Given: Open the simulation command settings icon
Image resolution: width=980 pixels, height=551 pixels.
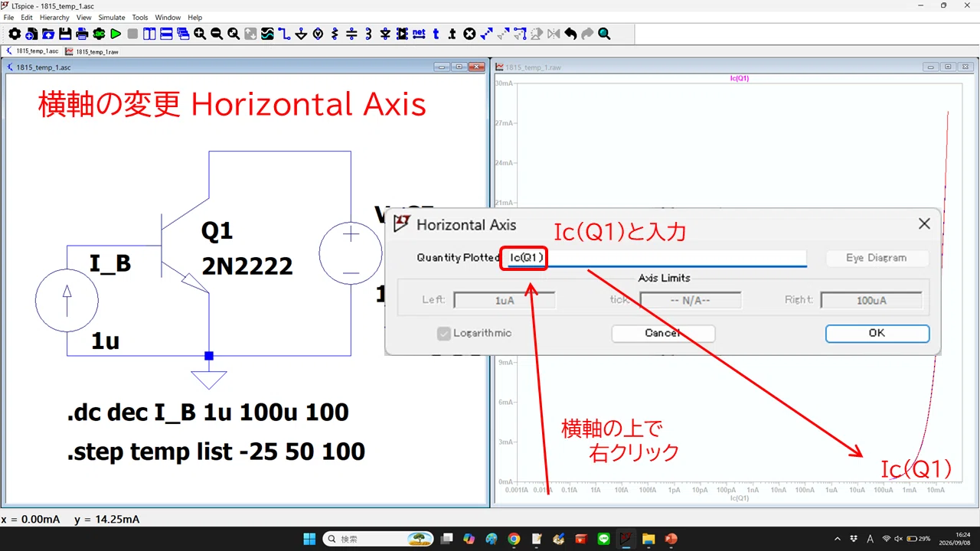Looking at the screenshot, I should [99, 34].
